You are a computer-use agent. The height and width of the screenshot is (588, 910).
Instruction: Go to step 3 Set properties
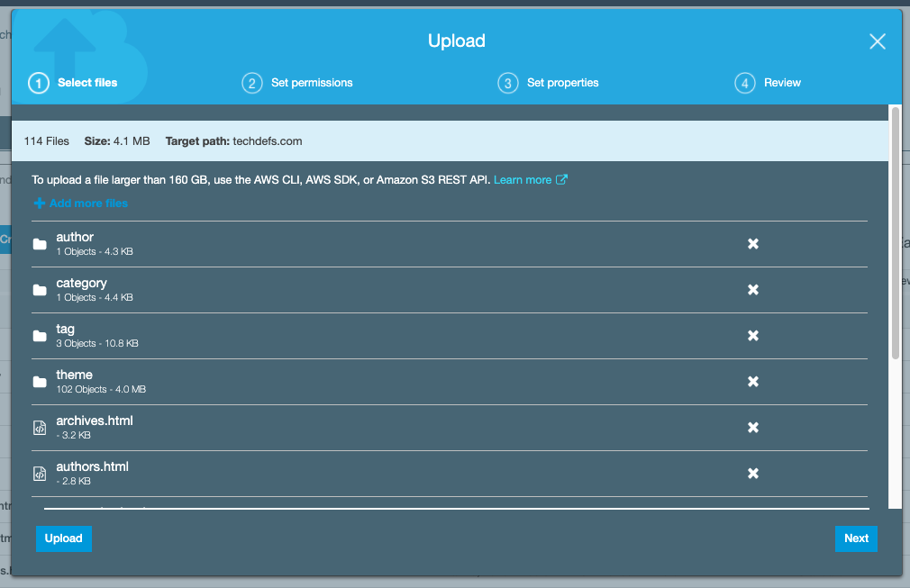pyautogui.click(x=548, y=83)
